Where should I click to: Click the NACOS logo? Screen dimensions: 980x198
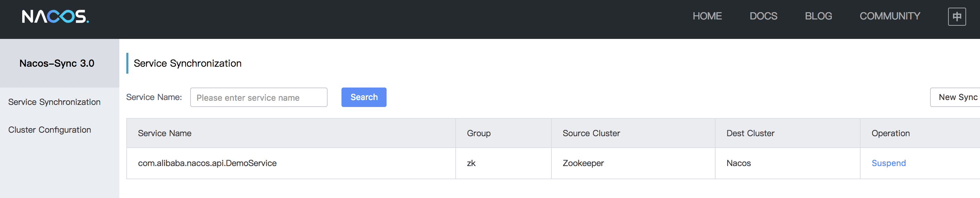pos(55,16)
